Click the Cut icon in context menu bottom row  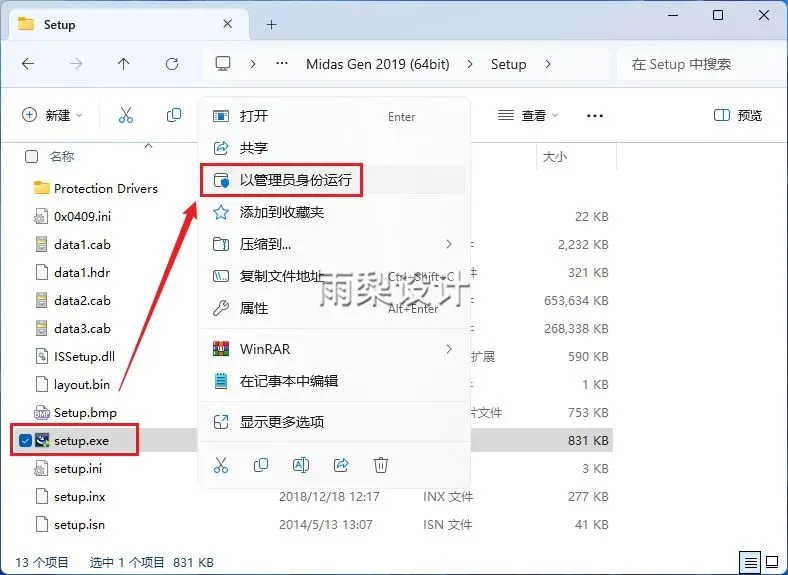tap(221, 465)
